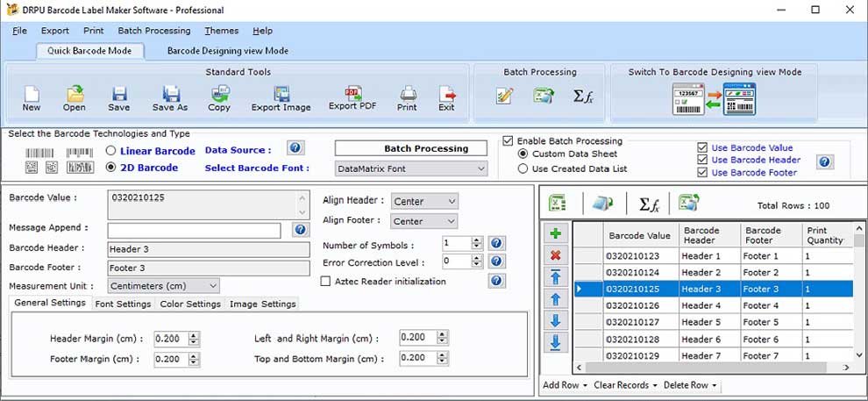Click the move row down arrow icon
868x401 pixels.
[x=556, y=320]
